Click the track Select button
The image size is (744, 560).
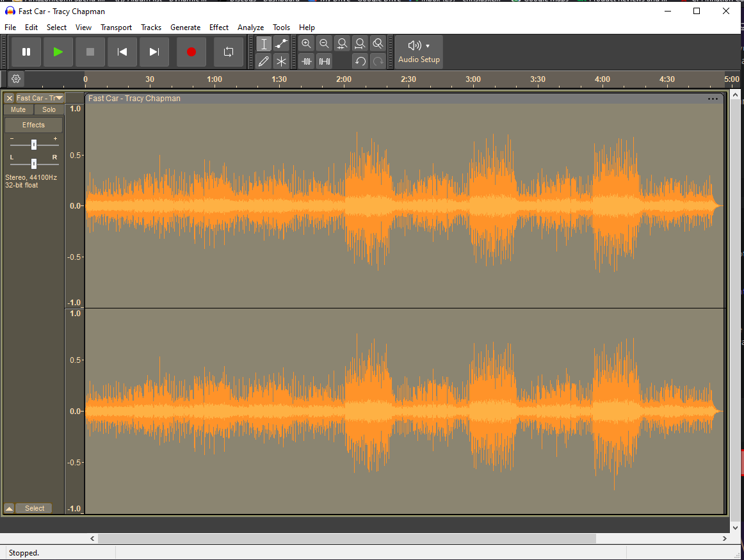35,508
